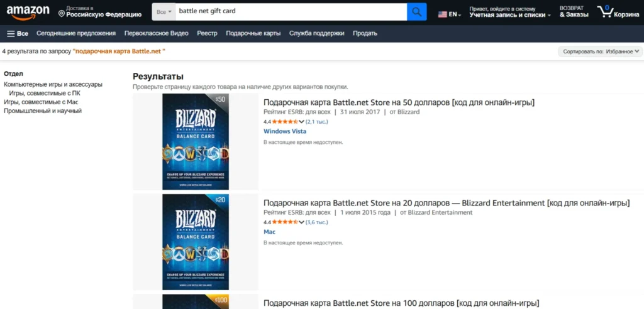This screenshot has height=309, width=644.
Task: Open the $20 Blizzard card thumbnail
Action: [x=196, y=242]
